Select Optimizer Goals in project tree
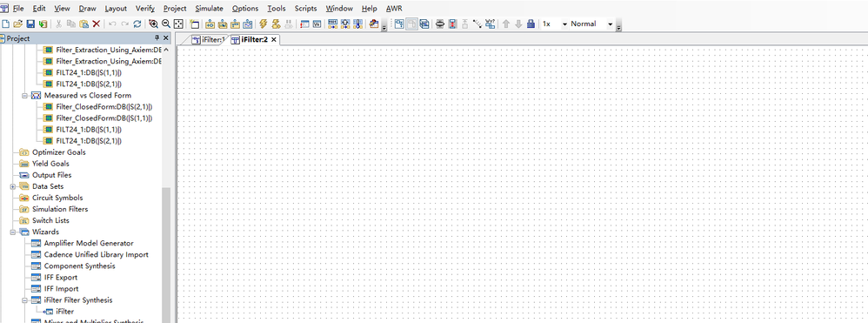Viewport: 868px width, 323px height. pos(58,152)
